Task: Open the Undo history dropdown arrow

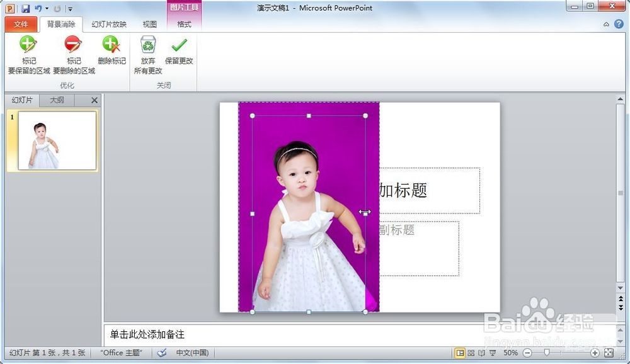Action: [x=47, y=9]
